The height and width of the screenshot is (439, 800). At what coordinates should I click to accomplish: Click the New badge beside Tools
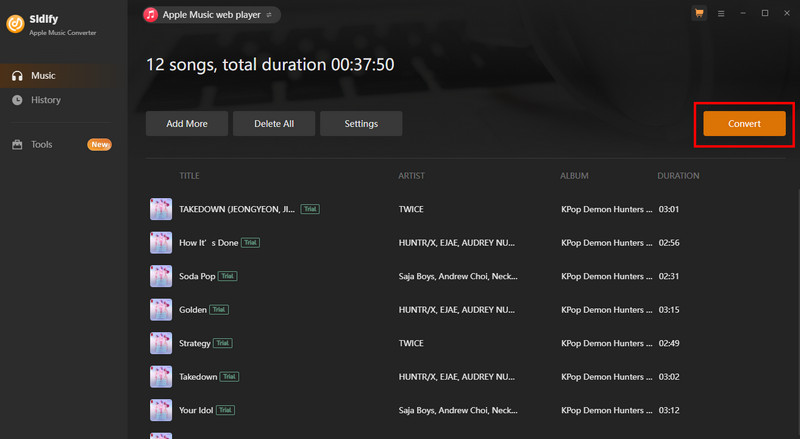99,144
